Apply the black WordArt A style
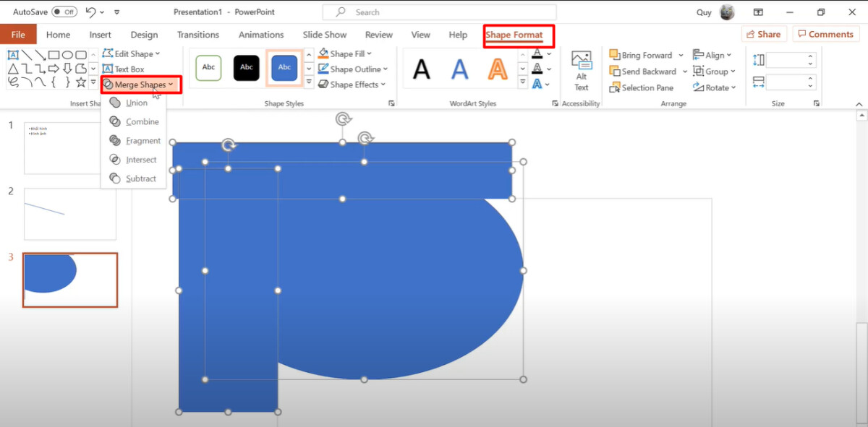Viewport: 868px width, 427px height. 422,69
